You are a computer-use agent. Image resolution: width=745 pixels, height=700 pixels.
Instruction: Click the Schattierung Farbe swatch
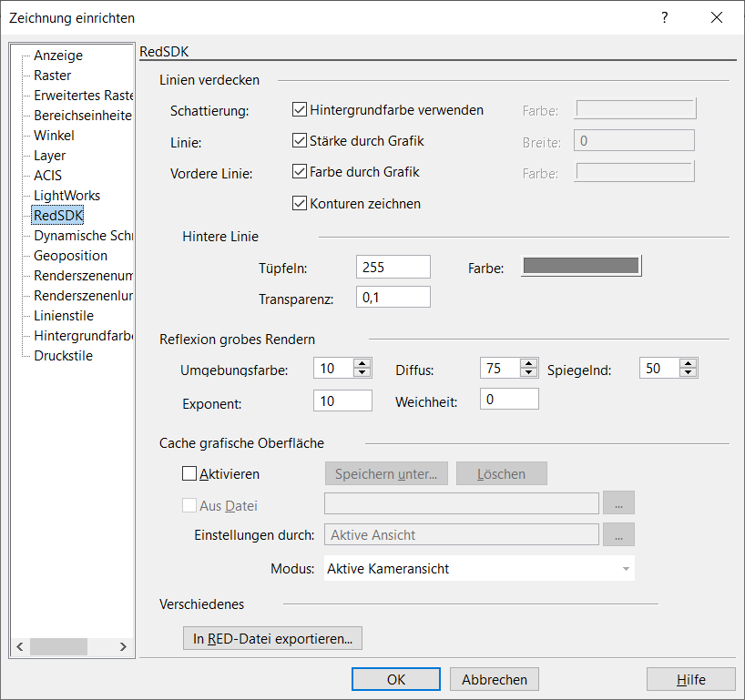click(636, 108)
